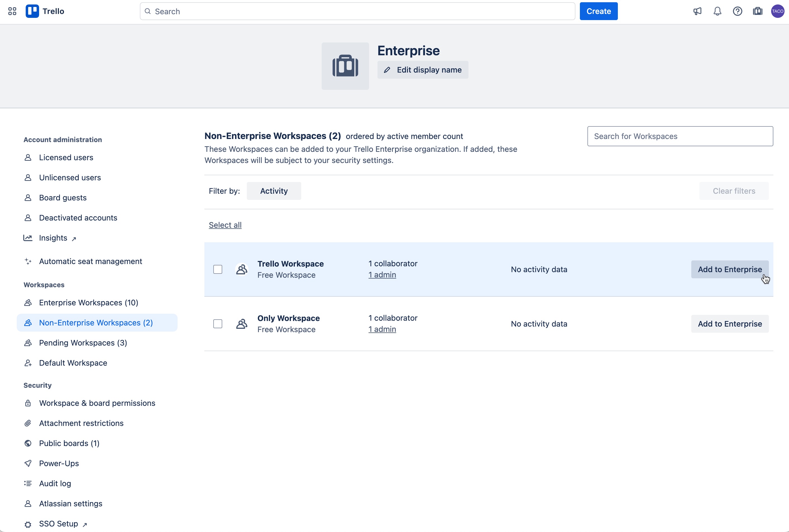This screenshot has height=532, width=789.
Task: Open 1 admin link for Only Workspace
Action: tap(382, 329)
